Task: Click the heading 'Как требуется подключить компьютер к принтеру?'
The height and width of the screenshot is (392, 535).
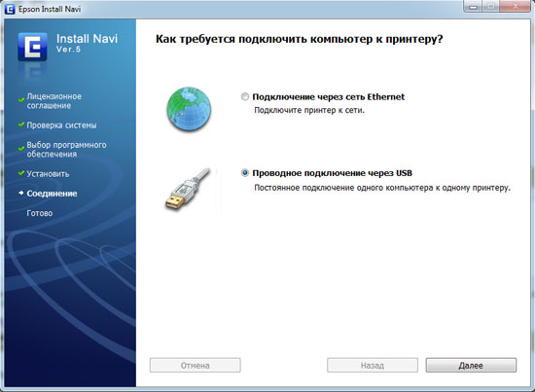Action: click(300, 39)
